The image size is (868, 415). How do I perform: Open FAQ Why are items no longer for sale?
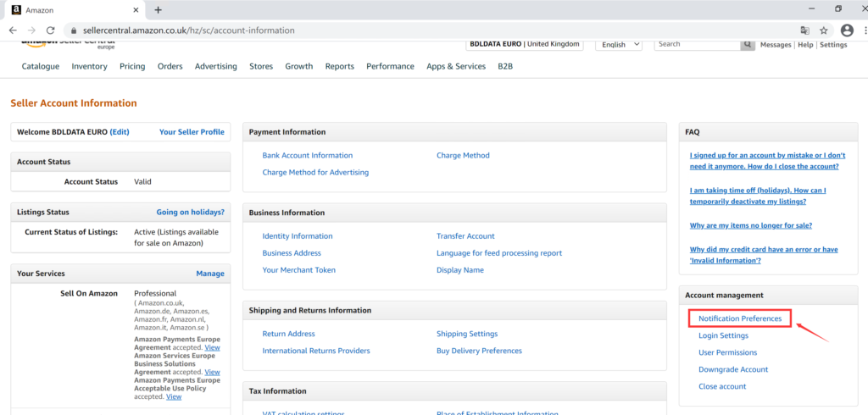point(751,226)
